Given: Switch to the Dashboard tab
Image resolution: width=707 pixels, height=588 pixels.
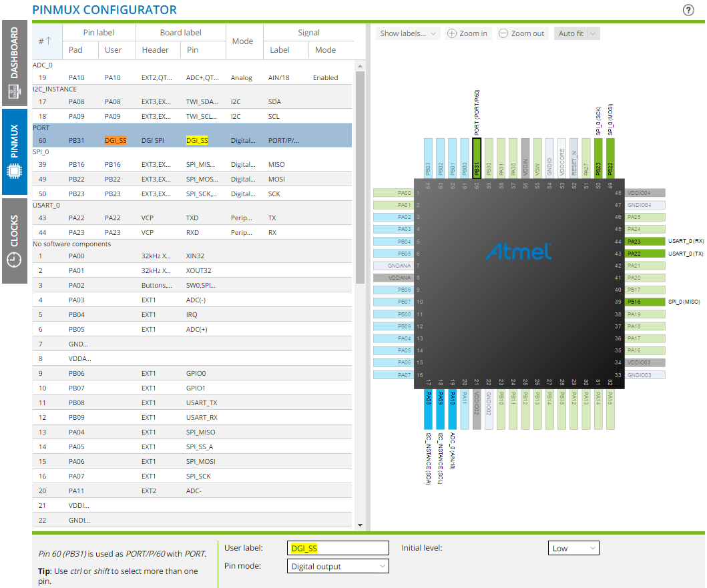Looking at the screenshot, I should (15, 63).
